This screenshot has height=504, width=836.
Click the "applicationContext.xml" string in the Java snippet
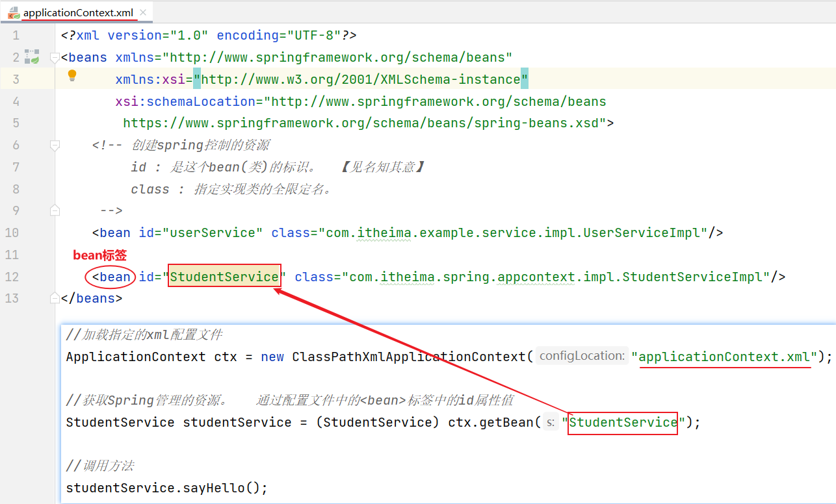[725, 357]
